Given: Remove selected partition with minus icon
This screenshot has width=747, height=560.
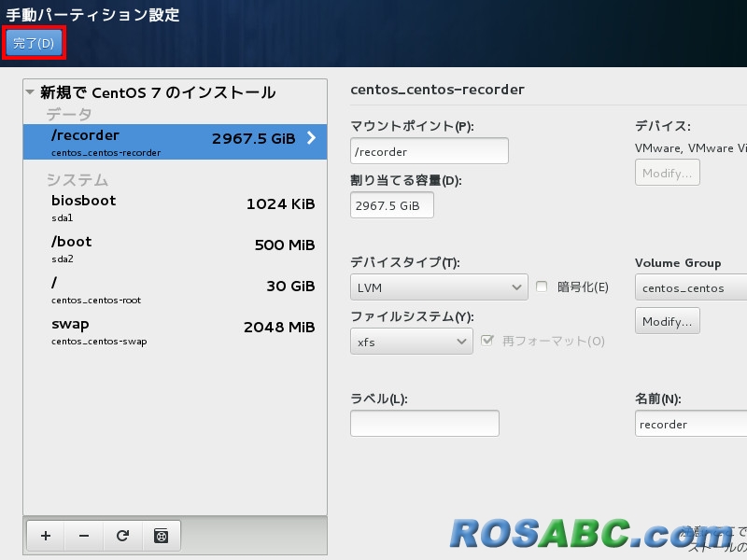Looking at the screenshot, I should pyautogui.click(x=84, y=536).
